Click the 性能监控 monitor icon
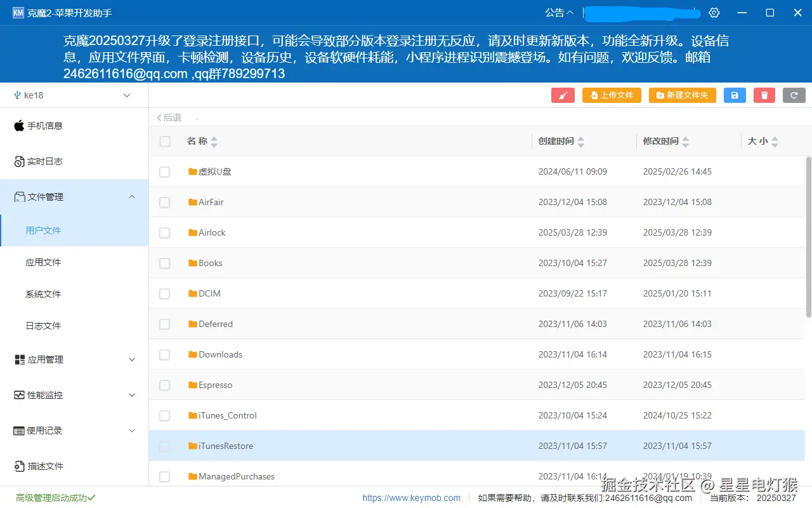812x508 pixels. (x=19, y=395)
